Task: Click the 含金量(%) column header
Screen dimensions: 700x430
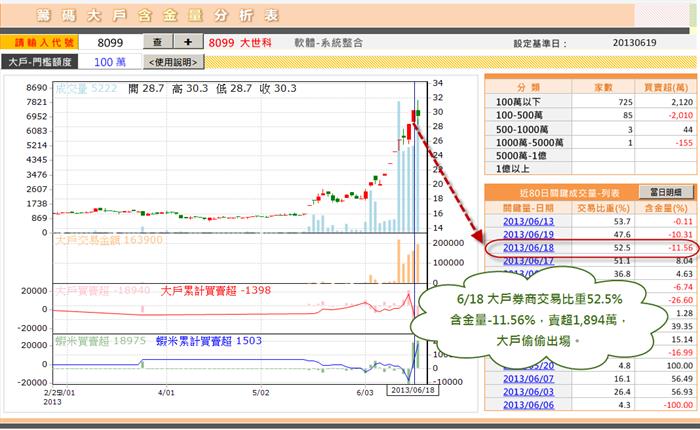Action: coord(666,208)
